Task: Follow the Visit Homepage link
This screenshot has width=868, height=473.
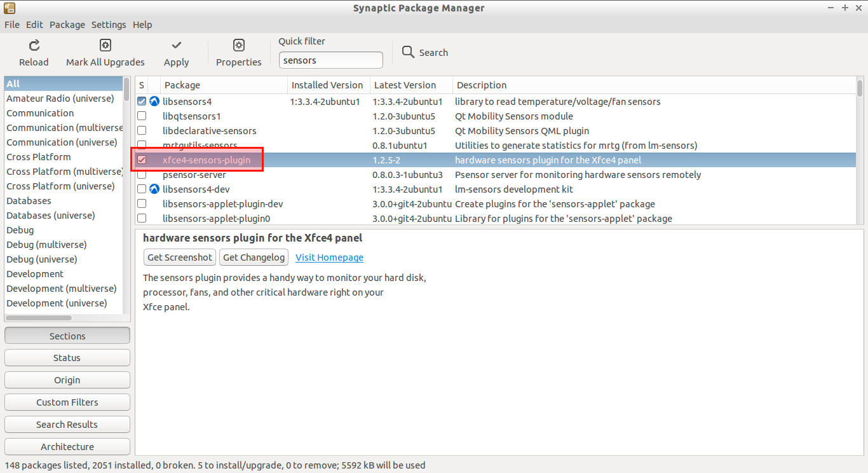Action: [x=330, y=257]
